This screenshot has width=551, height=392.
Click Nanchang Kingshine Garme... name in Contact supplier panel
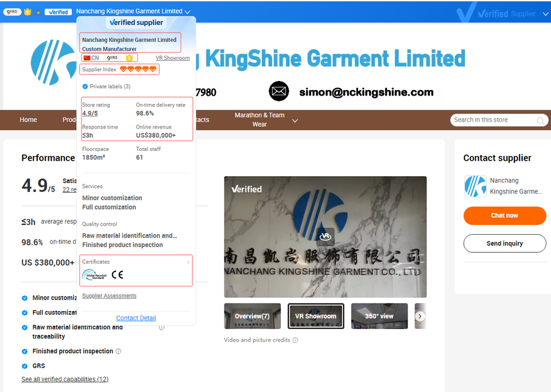point(516,186)
